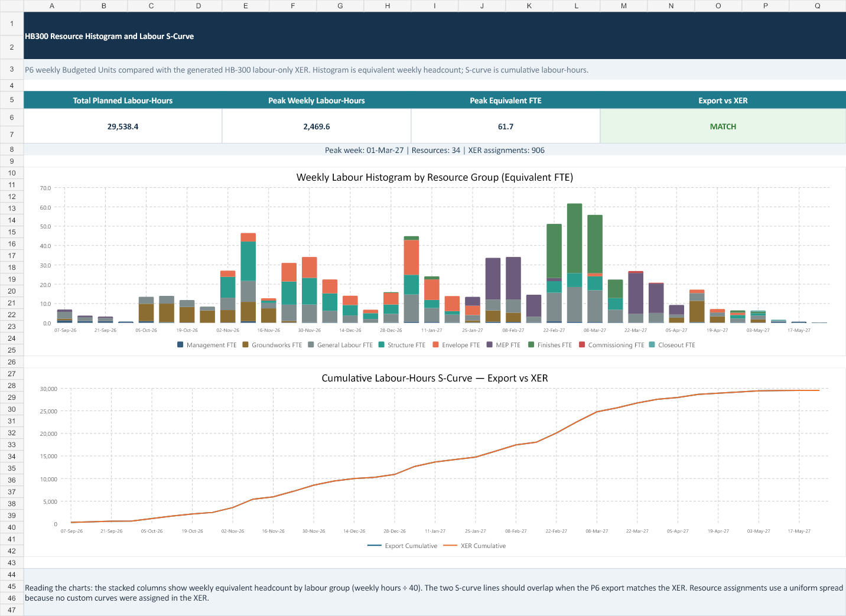Image resolution: width=846 pixels, height=616 pixels.
Task: Click the 29,538.4 value cell
Action: (x=123, y=126)
